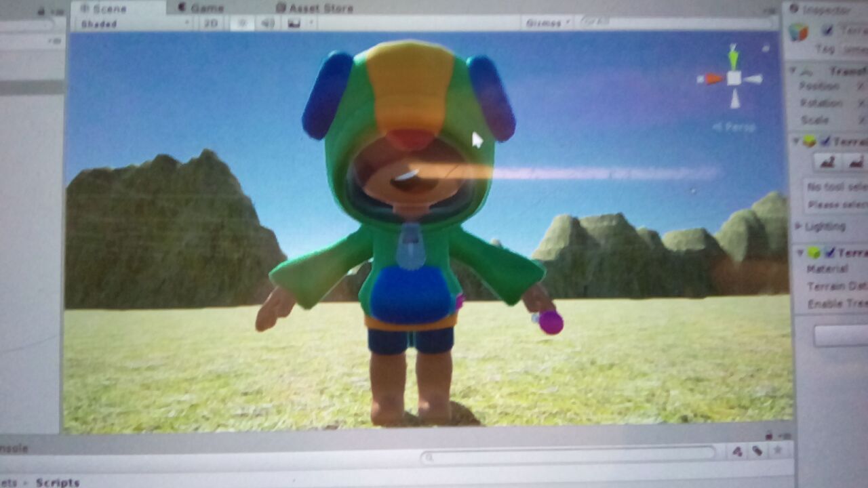Select the second terrain tool button
Screen dimensions: 868x488
[x=855, y=162]
